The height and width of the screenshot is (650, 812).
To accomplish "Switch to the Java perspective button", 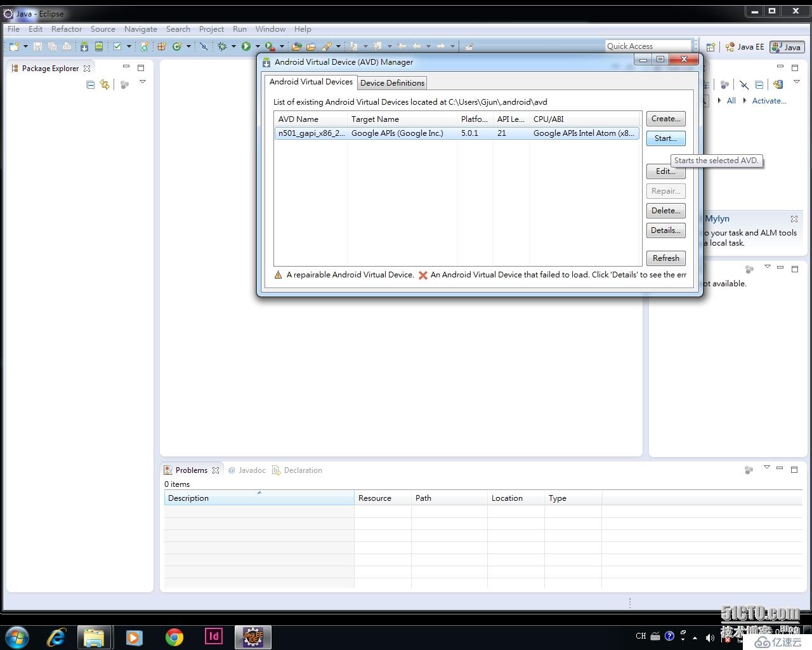I will 787,47.
